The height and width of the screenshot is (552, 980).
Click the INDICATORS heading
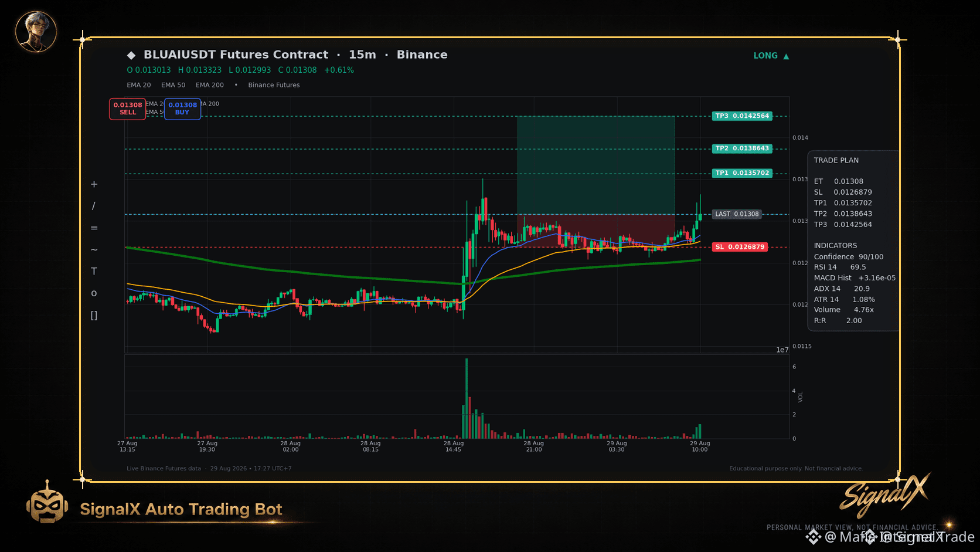point(835,246)
